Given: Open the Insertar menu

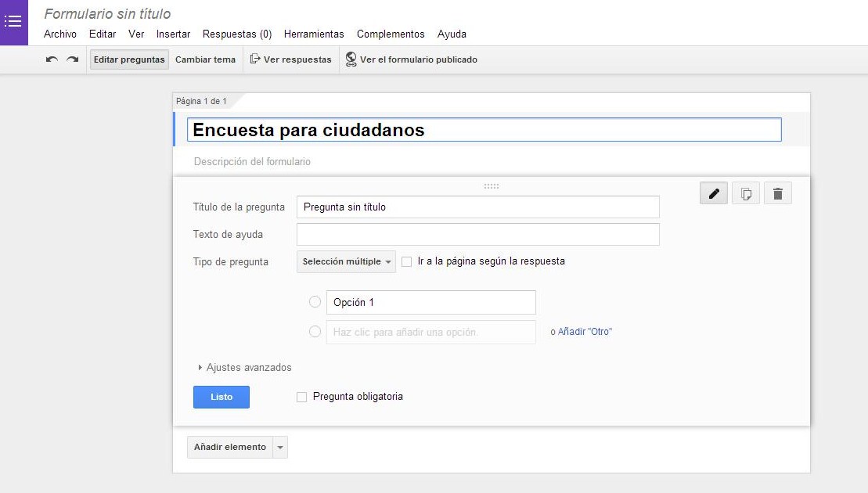Looking at the screenshot, I should [x=173, y=34].
